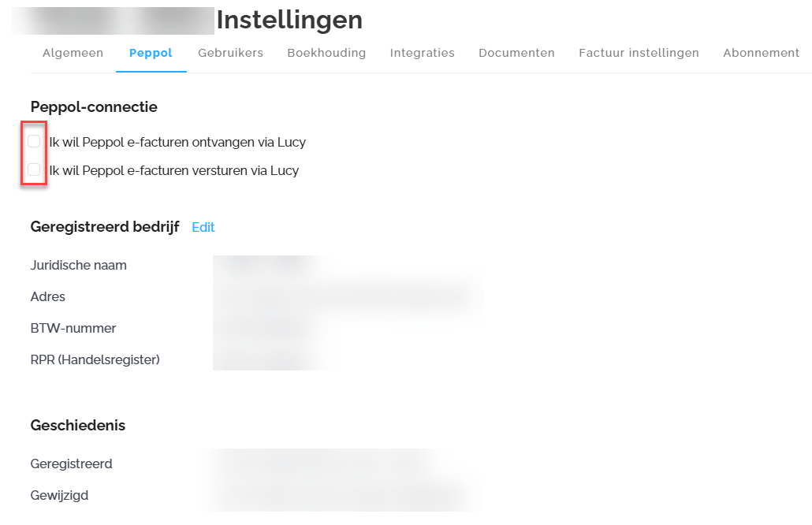Click the BTW-nummer label
The width and height of the screenshot is (812, 525).
pos(73,328)
